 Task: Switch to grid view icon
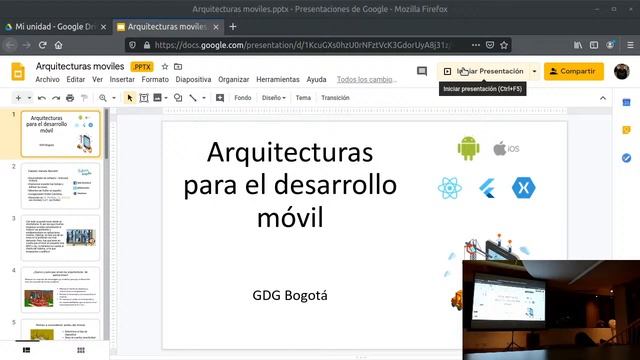[81, 350]
